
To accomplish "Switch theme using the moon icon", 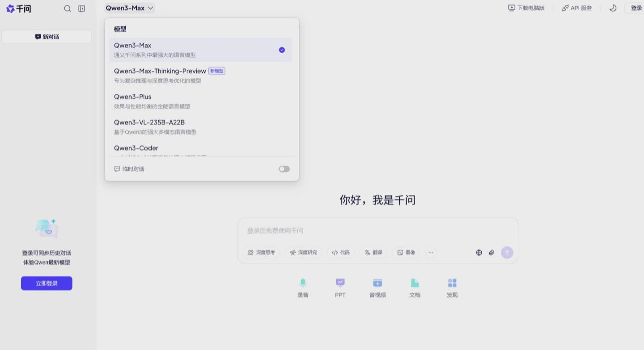I will click(613, 8).
